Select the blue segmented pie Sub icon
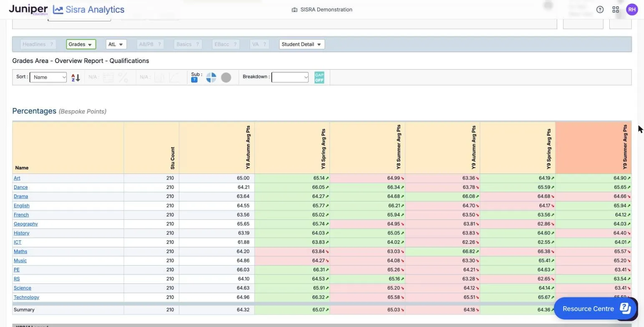 point(211,78)
